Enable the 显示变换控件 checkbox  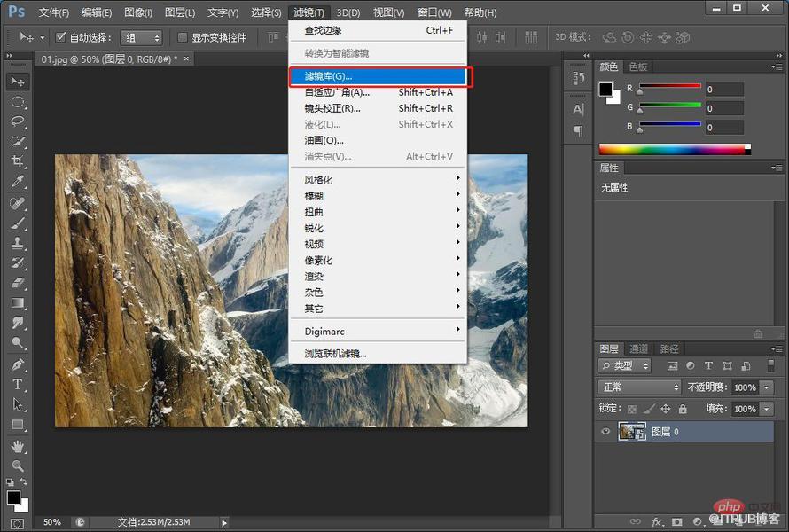[182, 37]
